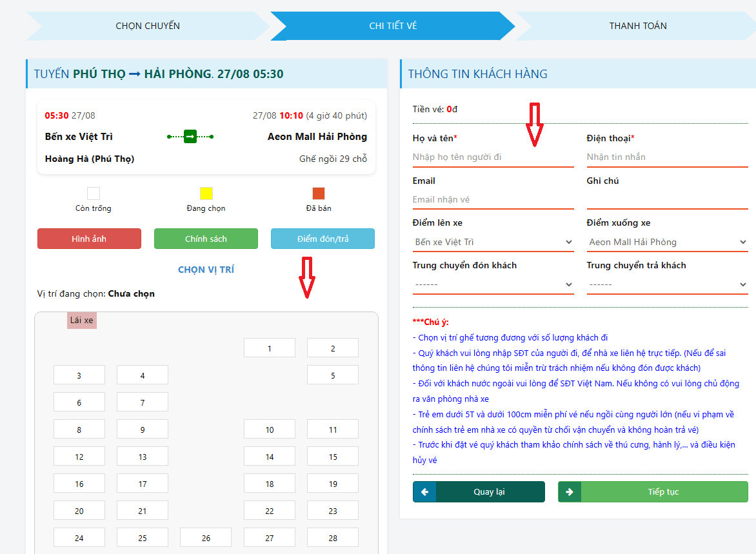Screen dimensions: 756x554
Task: Select seat number 1
Action: click(270, 348)
